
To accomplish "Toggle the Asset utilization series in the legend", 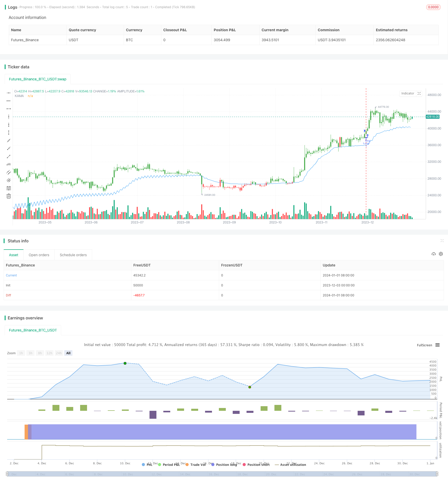I will tap(290, 465).
